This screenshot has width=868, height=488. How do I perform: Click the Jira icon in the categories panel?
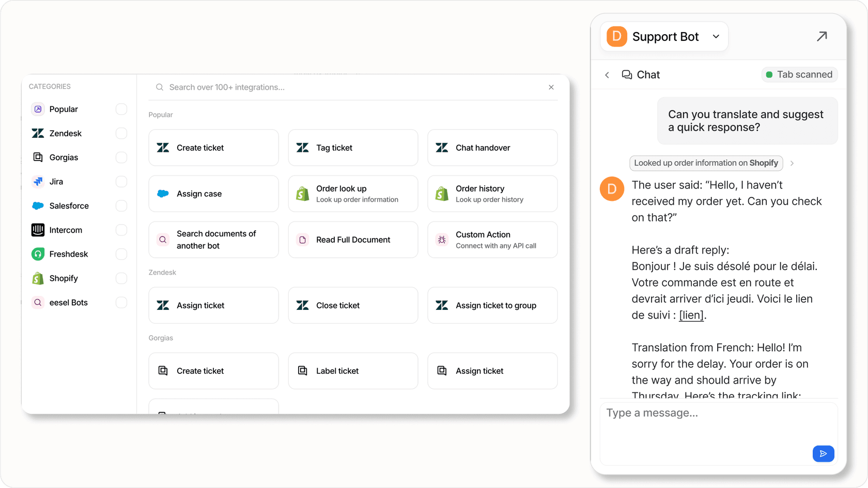click(38, 181)
